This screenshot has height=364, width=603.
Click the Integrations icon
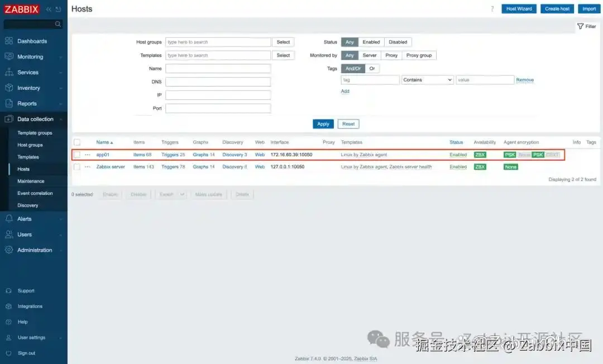pyautogui.click(x=9, y=306)
